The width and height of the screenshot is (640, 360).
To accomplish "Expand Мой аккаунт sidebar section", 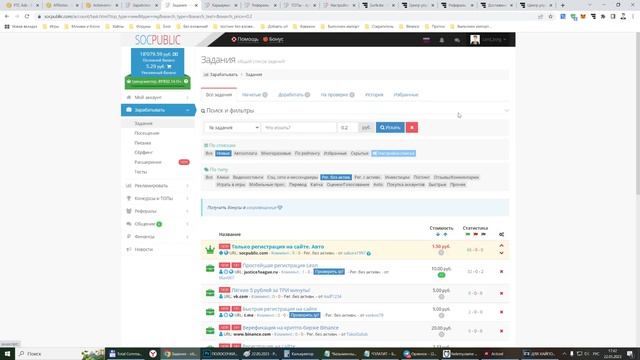I will [158, 98].
